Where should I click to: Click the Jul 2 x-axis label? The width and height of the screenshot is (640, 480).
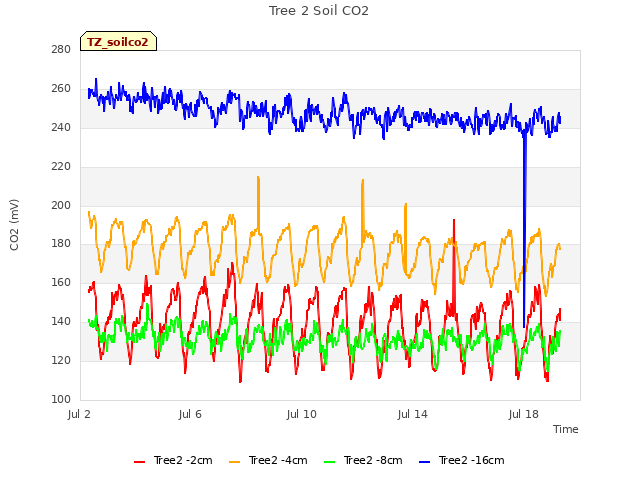click(79, 414)
